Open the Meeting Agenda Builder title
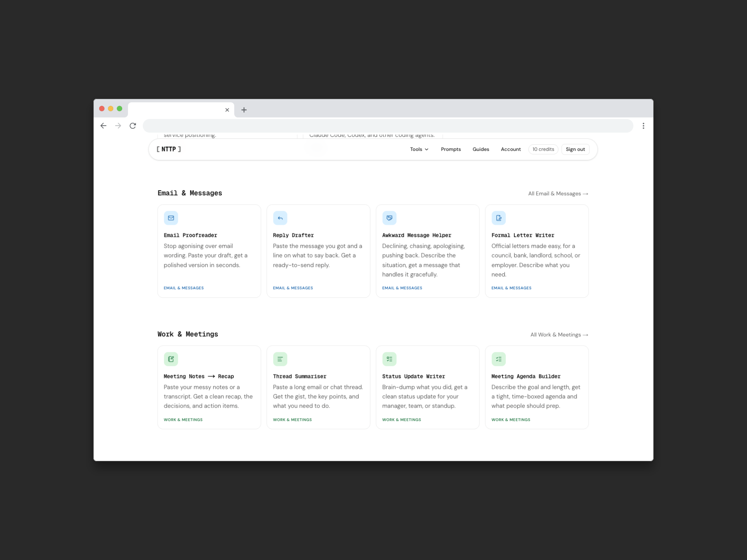 pyautogui.click(x=526, y=376)
